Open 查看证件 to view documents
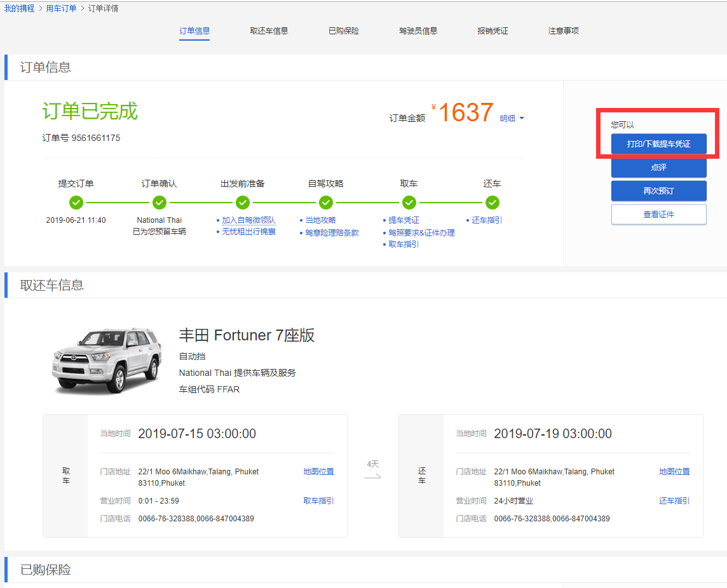This screenshot has width=727, height=588. [x=658, y=215]
